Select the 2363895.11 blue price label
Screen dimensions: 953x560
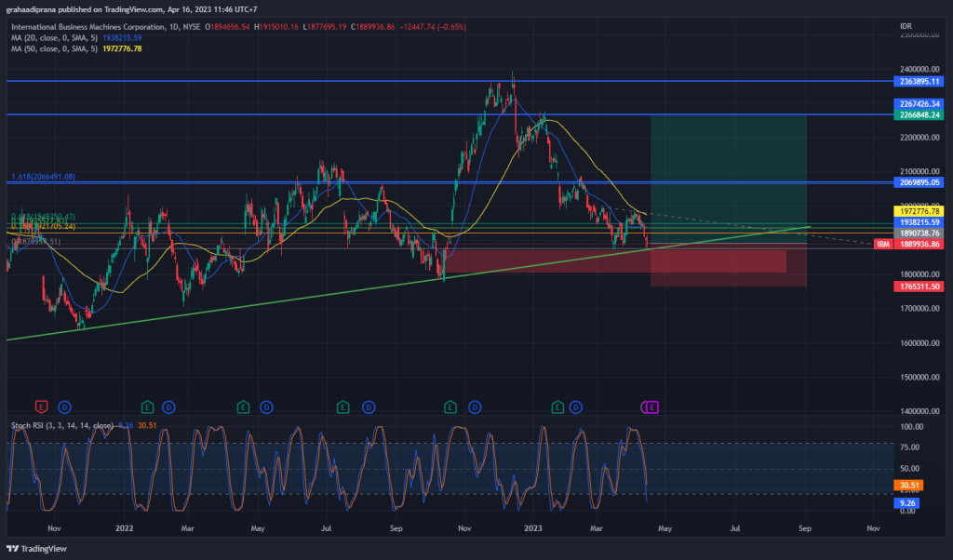[x=919, y=81]
